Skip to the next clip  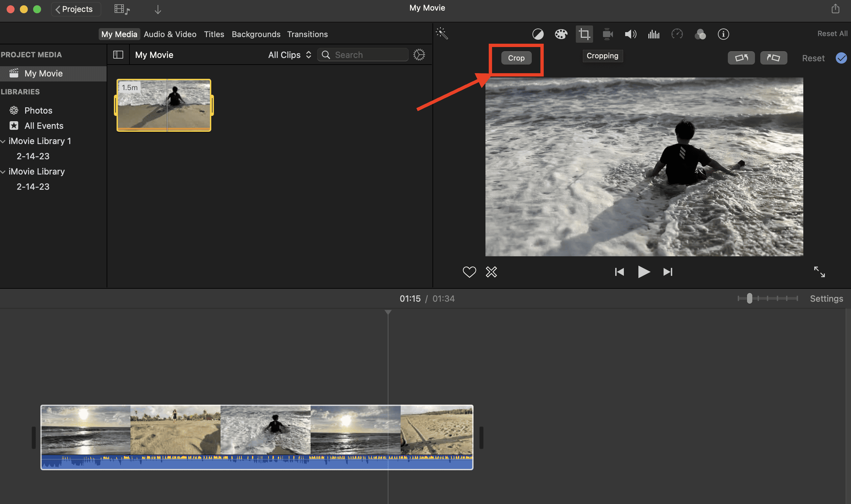tap(668, 272)
